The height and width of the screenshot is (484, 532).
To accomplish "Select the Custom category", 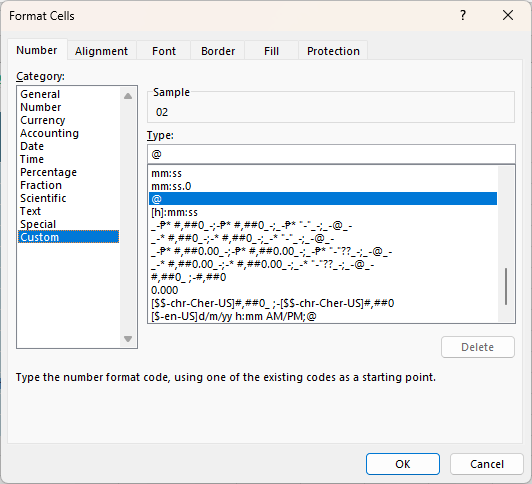I will click(68, 237).
